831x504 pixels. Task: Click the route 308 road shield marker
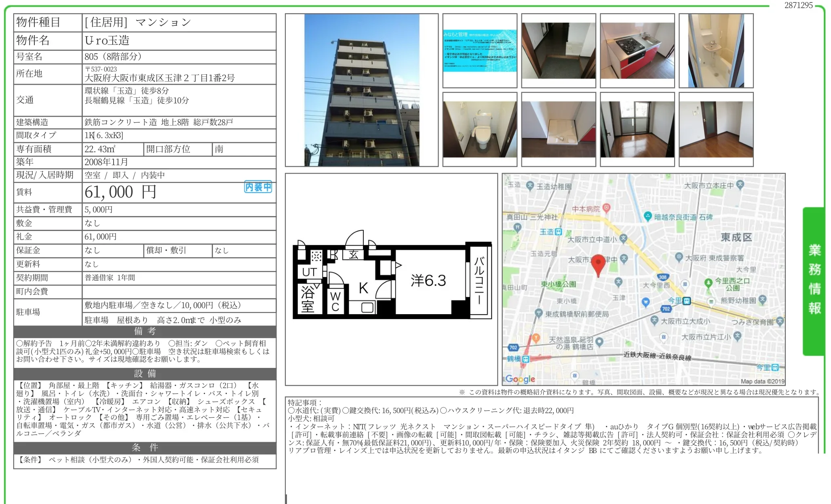pos(662,277)
